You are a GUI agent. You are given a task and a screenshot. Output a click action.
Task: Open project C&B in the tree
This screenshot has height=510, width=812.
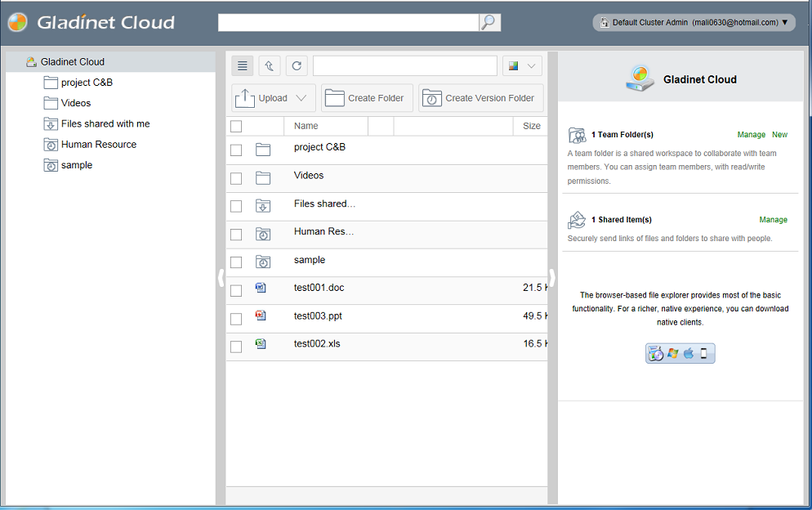(x=87, y=83)
